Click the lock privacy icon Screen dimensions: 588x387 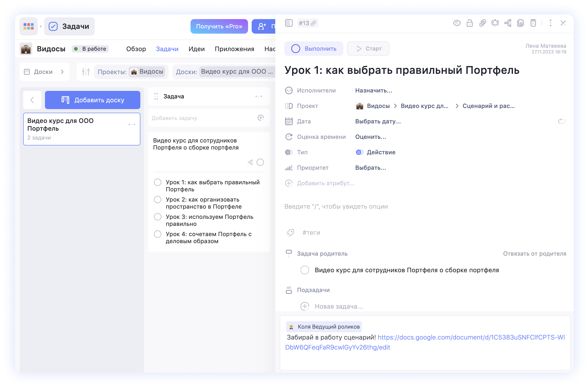click(469, 23)
